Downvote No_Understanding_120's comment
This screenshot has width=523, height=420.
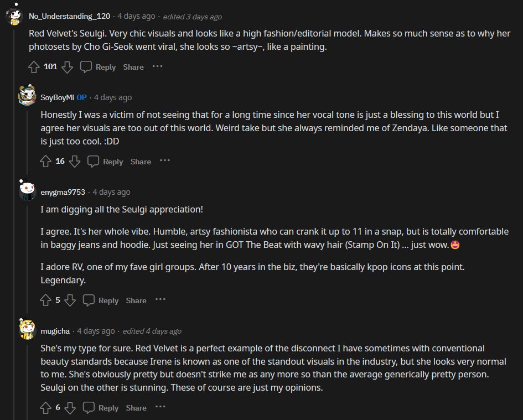pos(67,67)
